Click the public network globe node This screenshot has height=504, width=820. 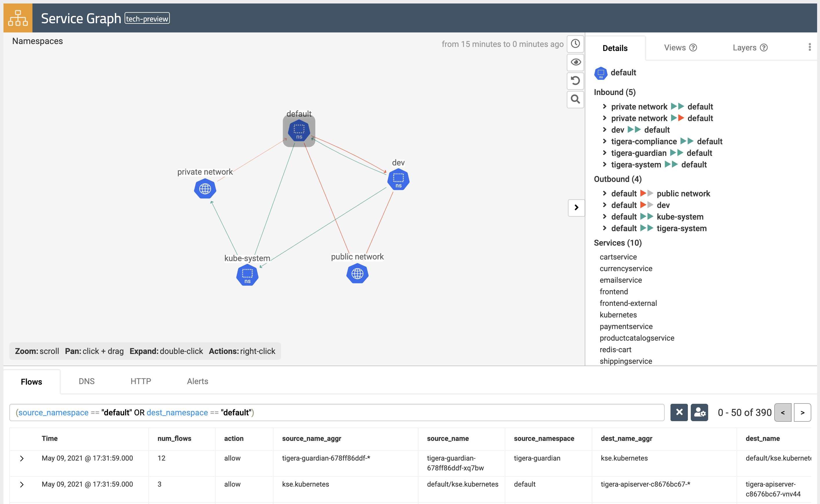coord(357,274)
